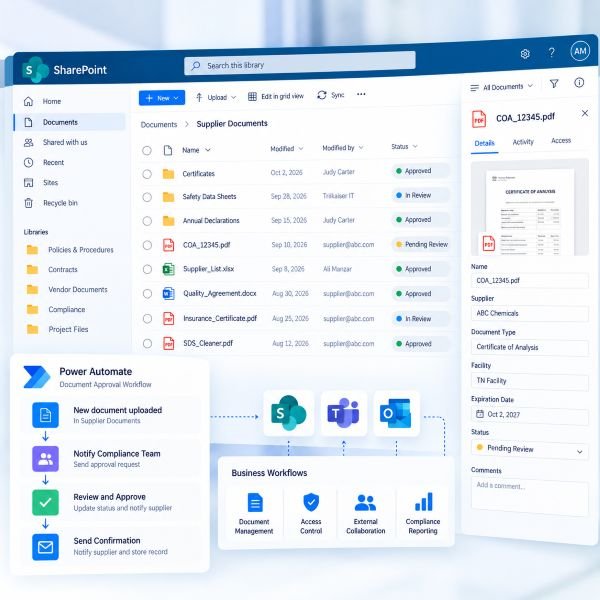This screenshot has width=600, height=600.
Task: Open the Status column header dropdown
Action: [415, 147]
